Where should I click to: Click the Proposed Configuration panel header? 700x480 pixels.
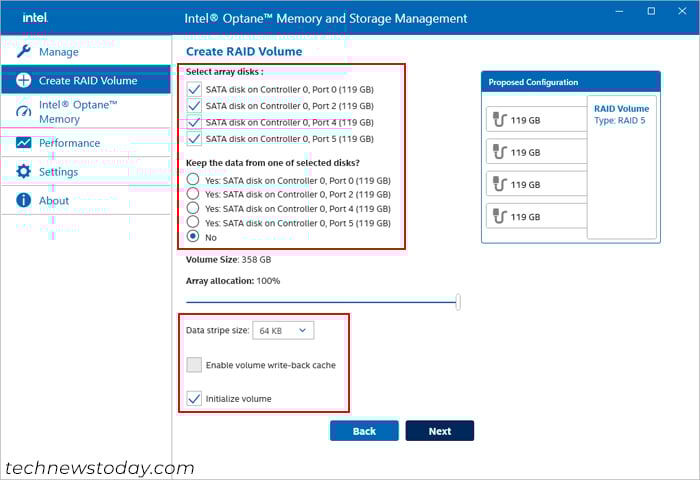571,82
